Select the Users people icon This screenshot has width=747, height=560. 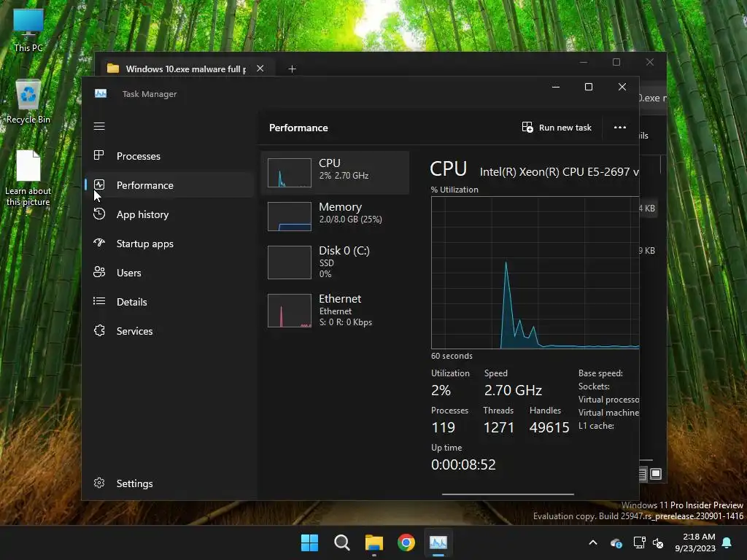pos(99,272)
